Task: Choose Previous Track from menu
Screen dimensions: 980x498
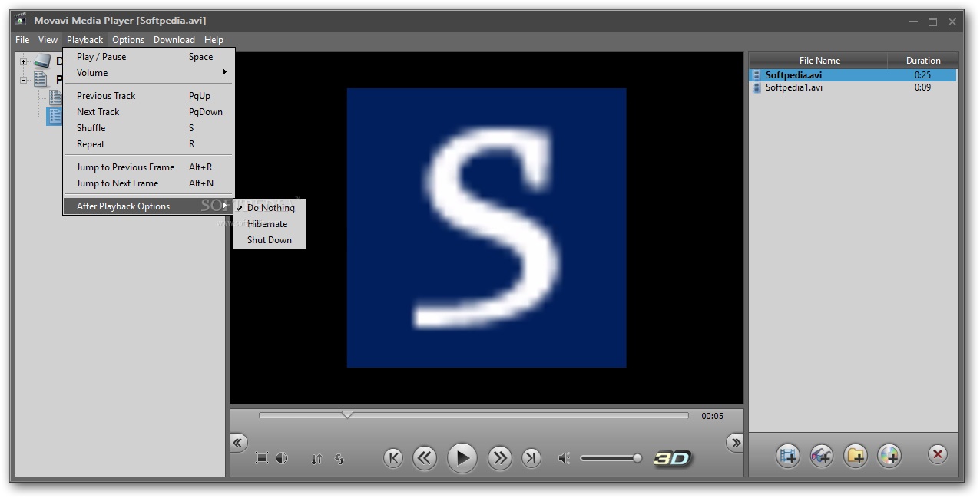Action: [149, 96]
